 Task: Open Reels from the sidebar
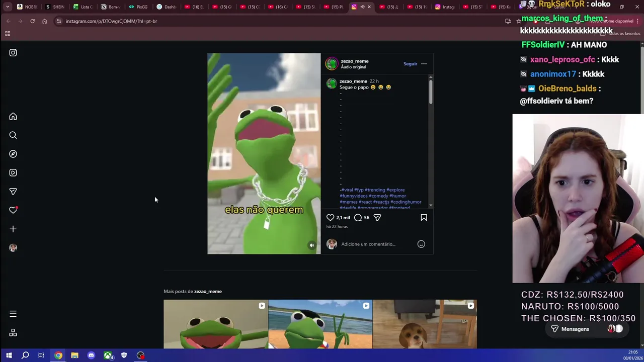pos(13,173)
